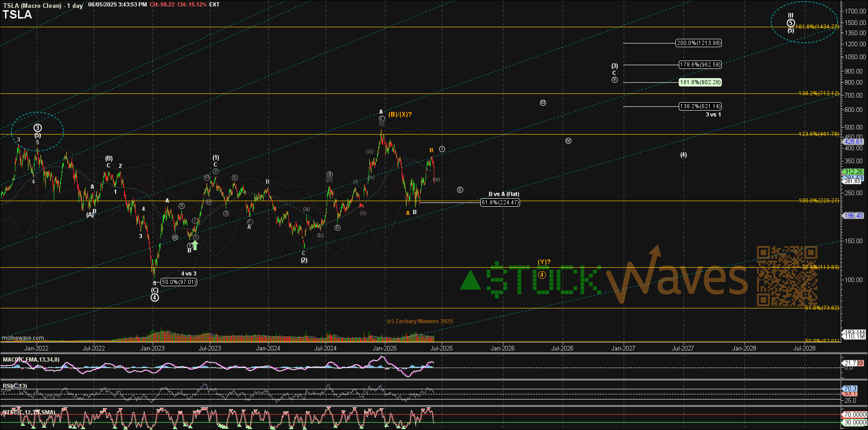The height and width of the screenshot is (430, 868).
Task: Click the 100.00 price axis label
Action: (x=854, y=280)
